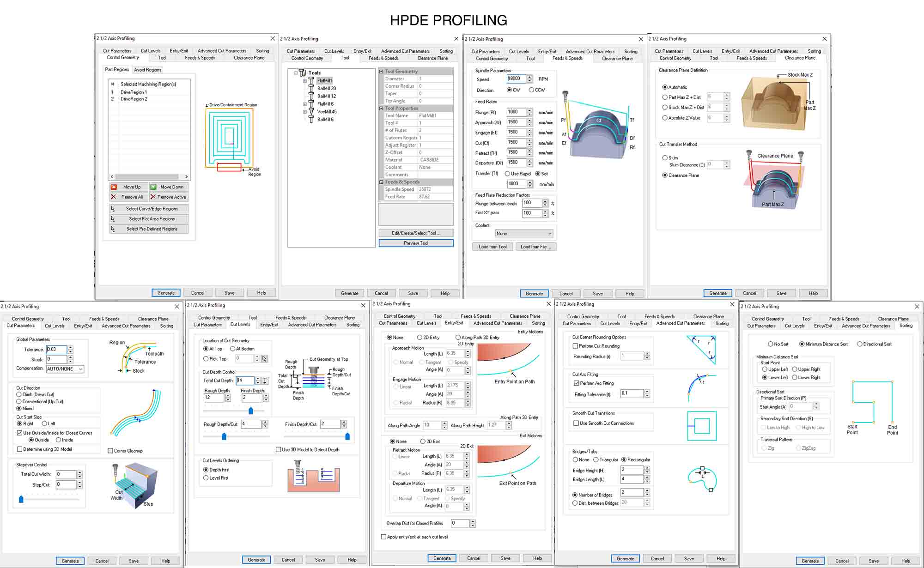Click the Preview Tool button

tap(416, 243)
